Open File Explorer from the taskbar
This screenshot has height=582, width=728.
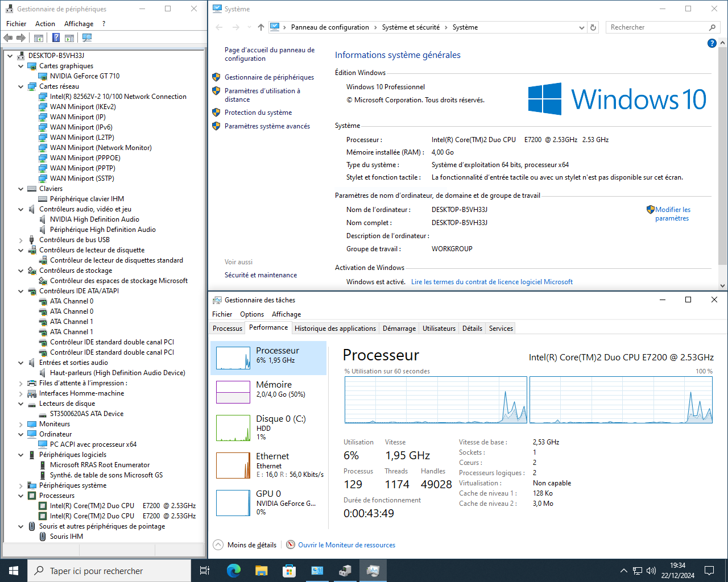(x=261, y=571)
